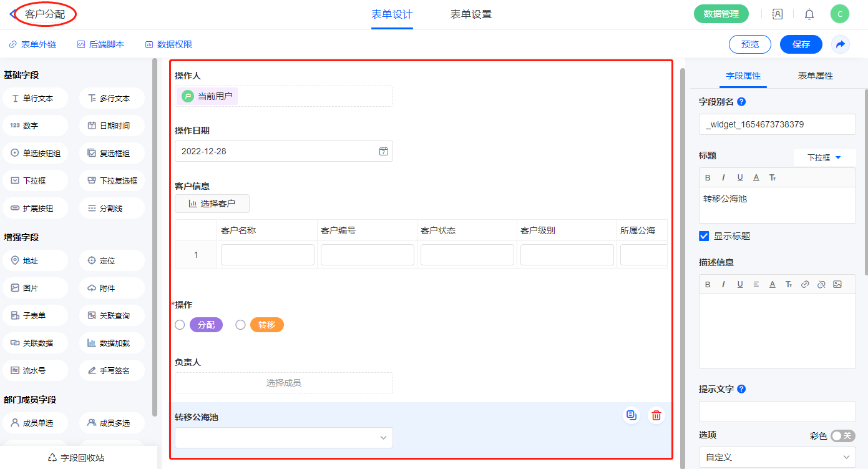This screenshot has width=868, height=469.
Task: Expand the 转移公海池 dropdown on the form
Action: pos(284,438)
